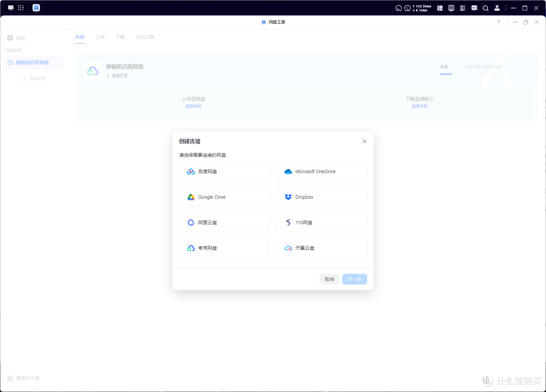Select the 阿里云盘 option
Viewport: 546px width, 392px height.
coord(224,223)
